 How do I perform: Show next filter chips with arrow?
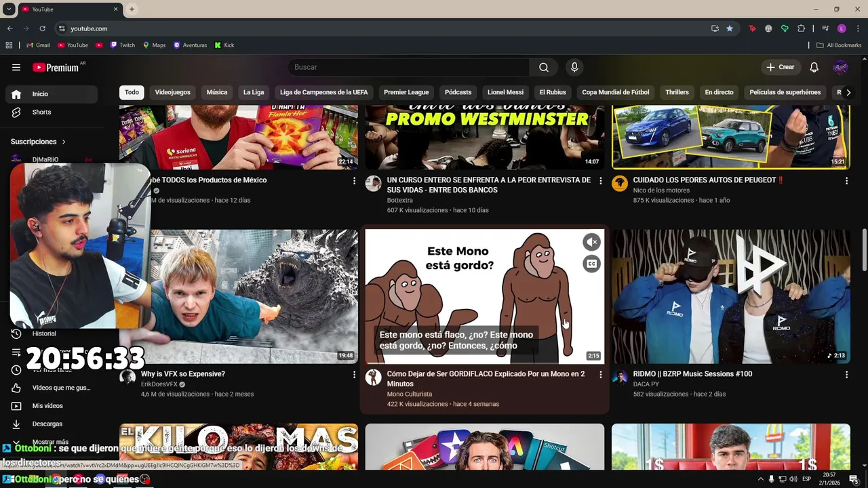848,93
